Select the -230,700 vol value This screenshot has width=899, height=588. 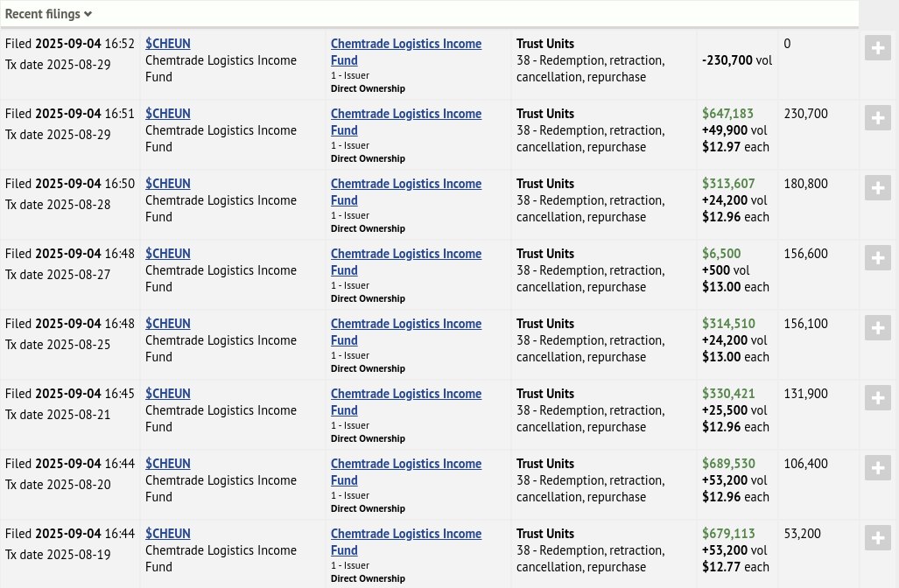(x=737, y=60)
